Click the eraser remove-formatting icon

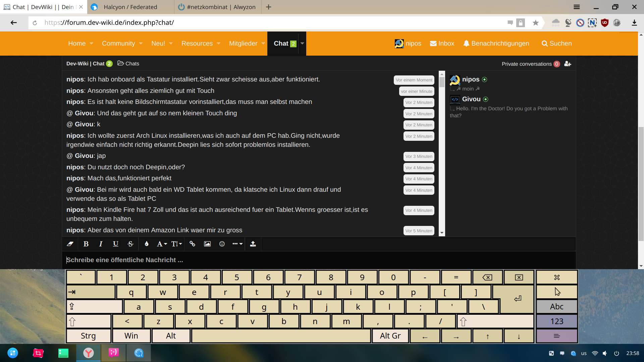click(70, 244)
